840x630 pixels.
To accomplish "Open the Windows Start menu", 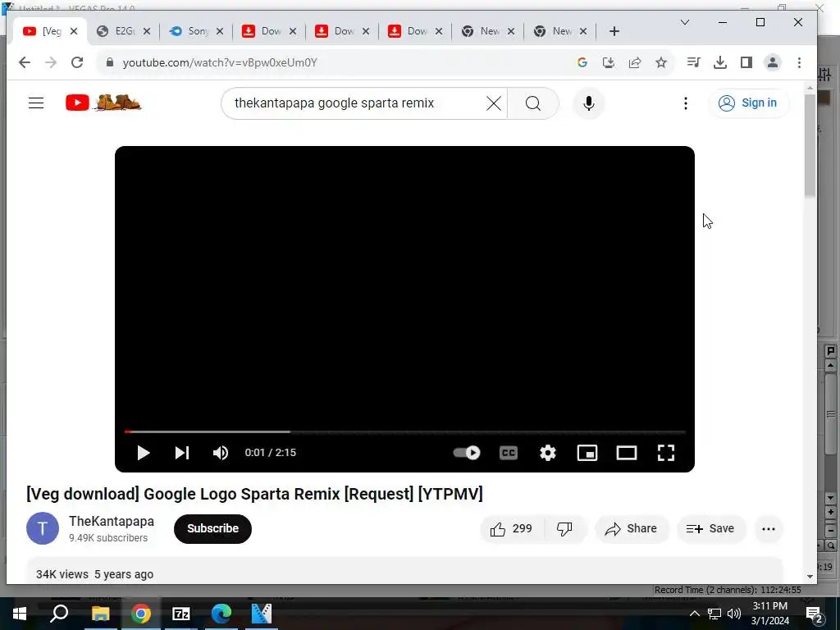I will 20,614.
